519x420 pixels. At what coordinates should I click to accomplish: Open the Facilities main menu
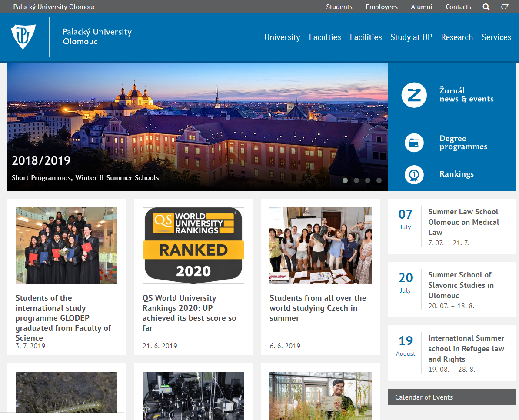[366, 37]
